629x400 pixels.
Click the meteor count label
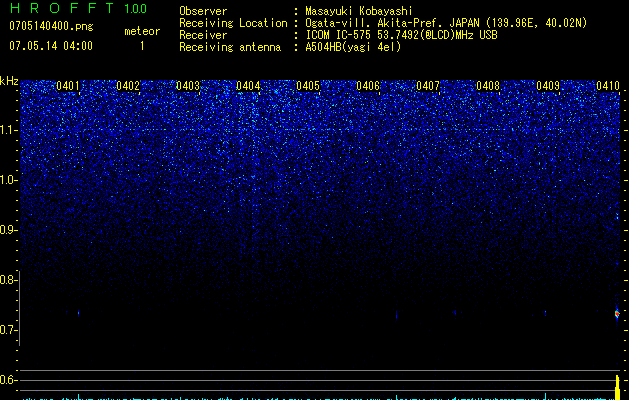tap(142, 31)
